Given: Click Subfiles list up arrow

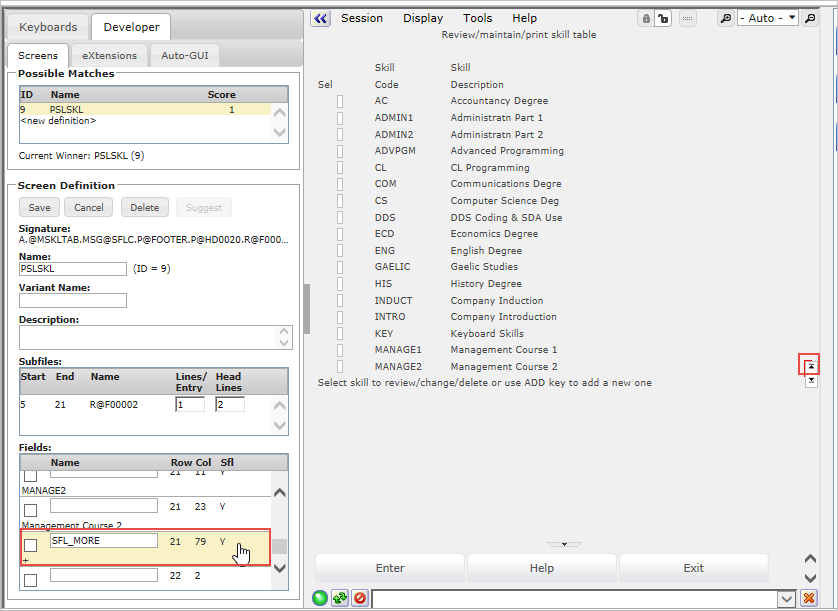Looking at the screenshot, I should [x=280, y=406].
